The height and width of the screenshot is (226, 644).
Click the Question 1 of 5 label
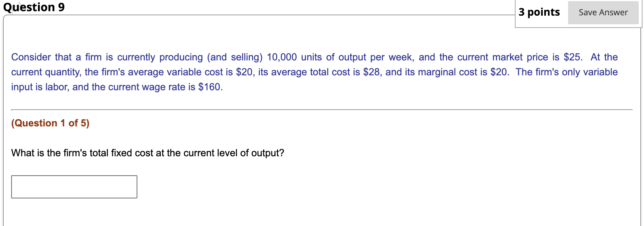(x=50, y=123)
